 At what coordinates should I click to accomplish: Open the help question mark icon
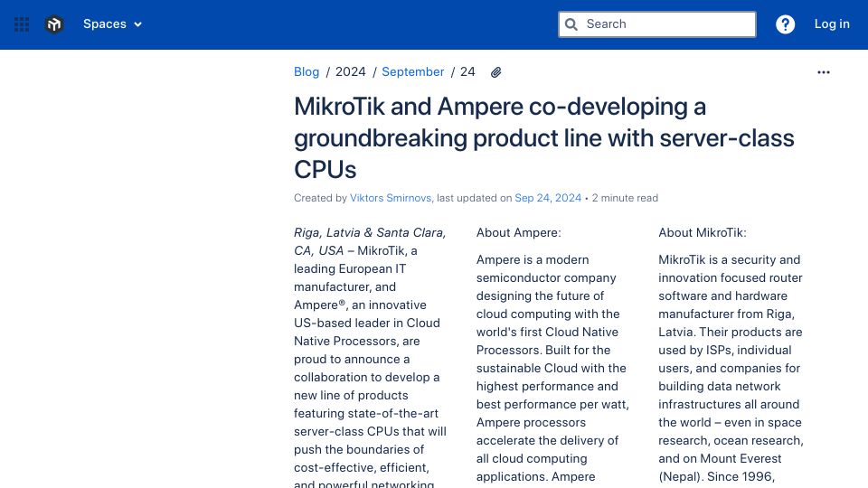785,24
